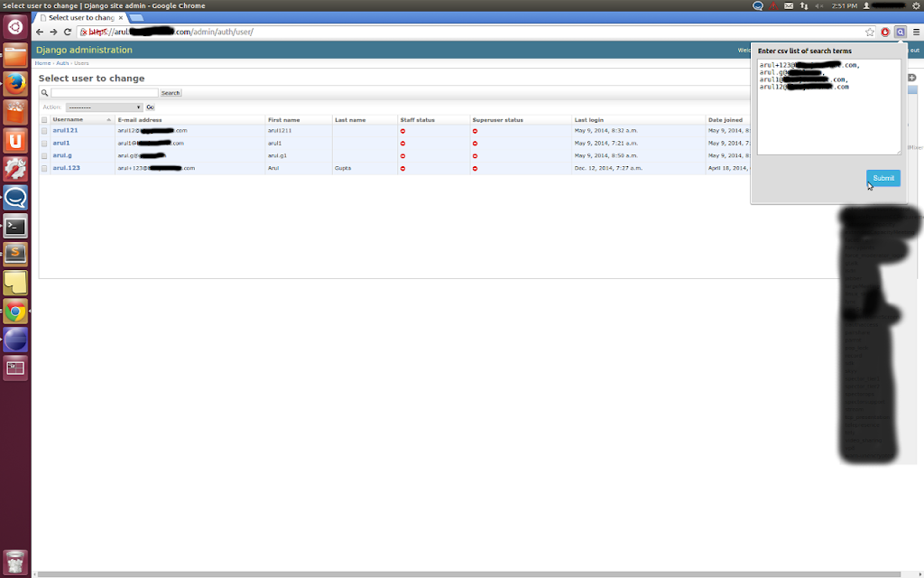
Task: Open the blue sphere app in launcher
Action: coord(15,340)
